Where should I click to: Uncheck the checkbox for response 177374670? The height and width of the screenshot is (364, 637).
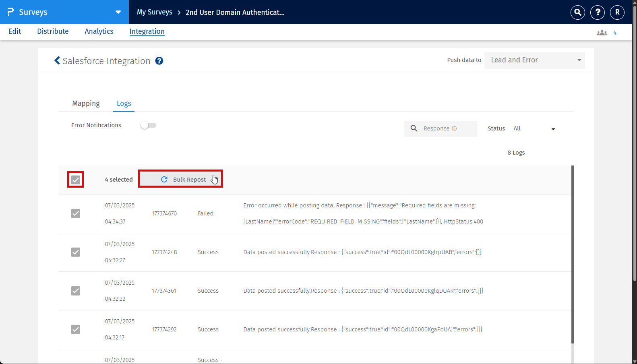[76, 213]
